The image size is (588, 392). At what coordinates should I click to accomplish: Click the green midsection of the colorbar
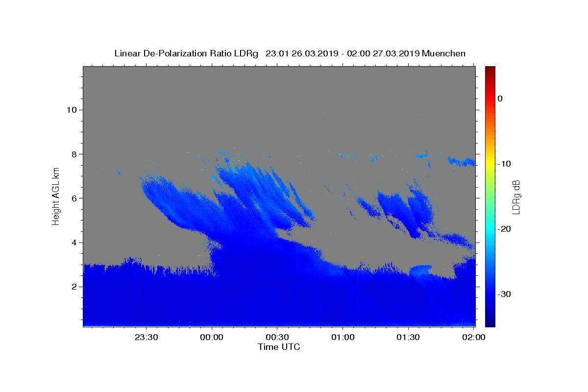coord(490,196)
